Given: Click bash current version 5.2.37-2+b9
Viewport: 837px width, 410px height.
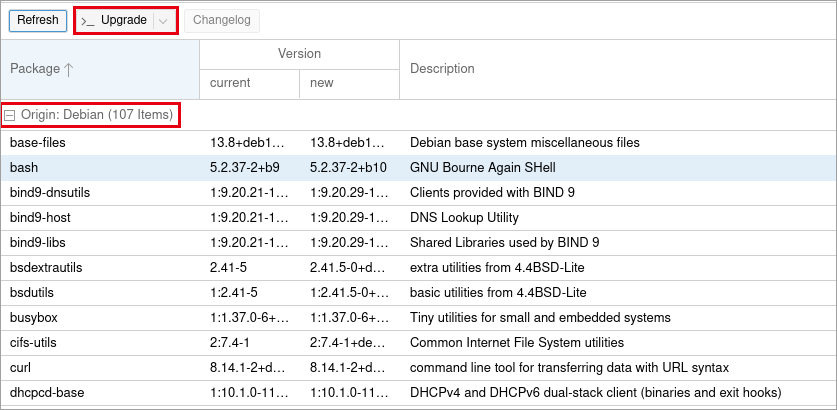Looking at the screenshot, I should (244, 168).
